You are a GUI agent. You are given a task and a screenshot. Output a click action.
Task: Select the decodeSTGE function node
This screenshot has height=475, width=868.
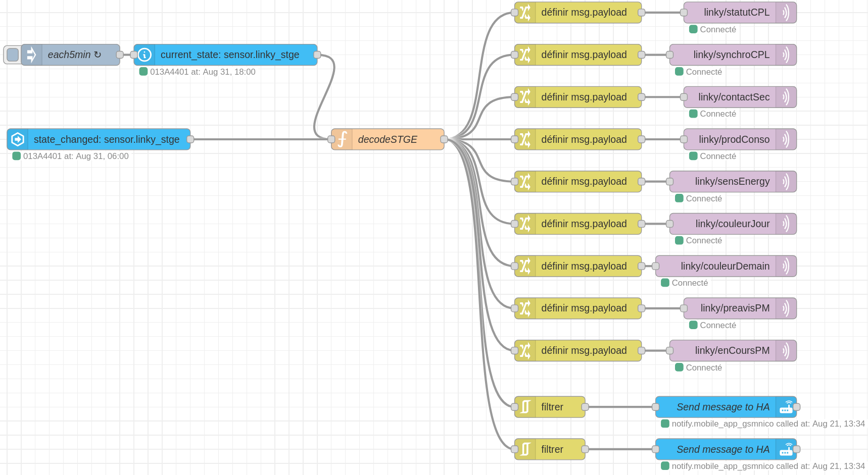(388, 139)
